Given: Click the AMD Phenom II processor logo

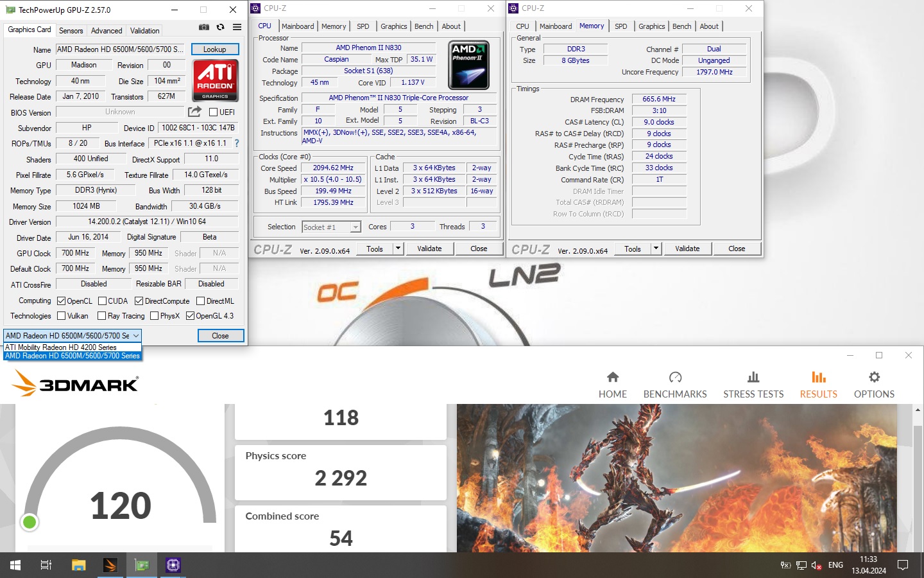Looking at the screenshot, I should click(469, 65).
